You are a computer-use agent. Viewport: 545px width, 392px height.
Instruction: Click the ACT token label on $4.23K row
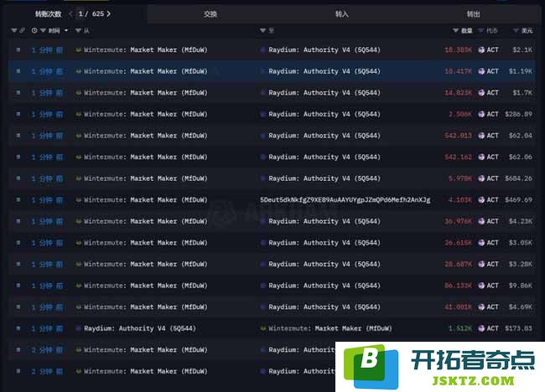coord(492,221)
